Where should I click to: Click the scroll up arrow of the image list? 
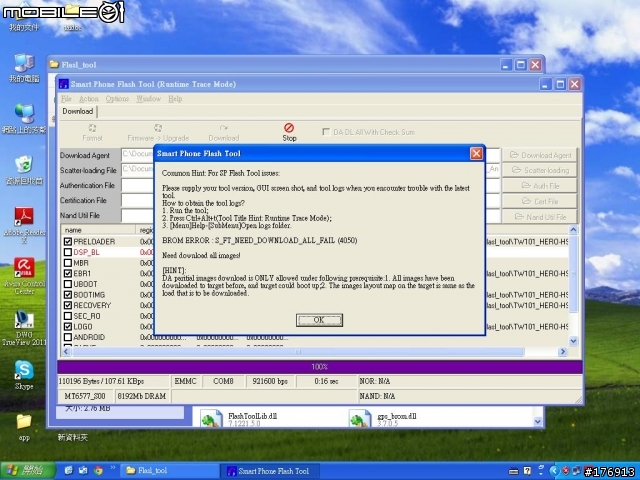[573, 230]
